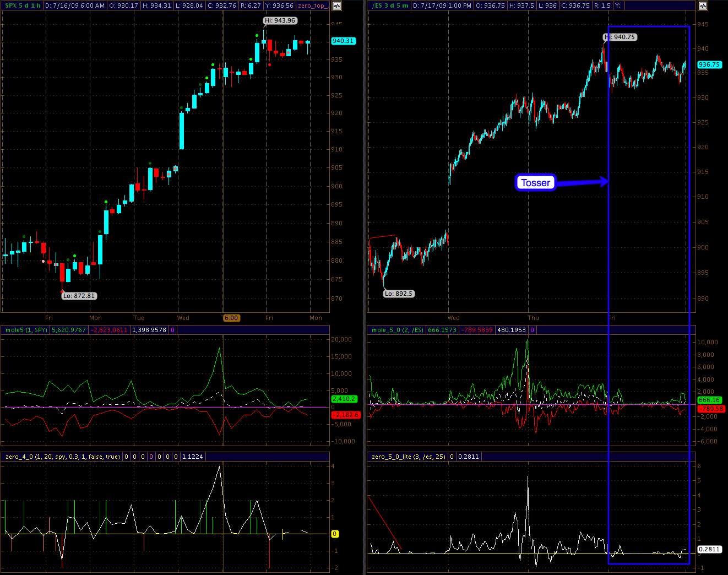Click the 936.75 current price tag

coord(709,64)
